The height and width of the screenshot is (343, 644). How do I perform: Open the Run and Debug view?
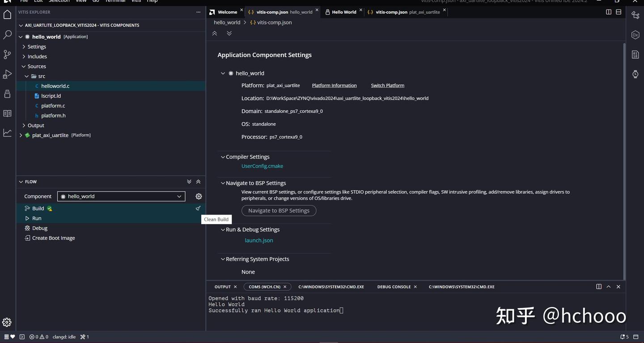tap(7, 74)
